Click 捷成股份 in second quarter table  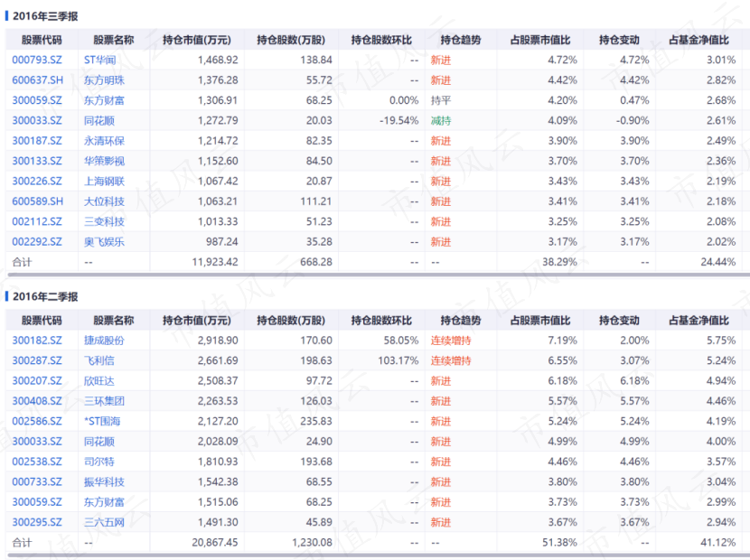tap(104, 341)
